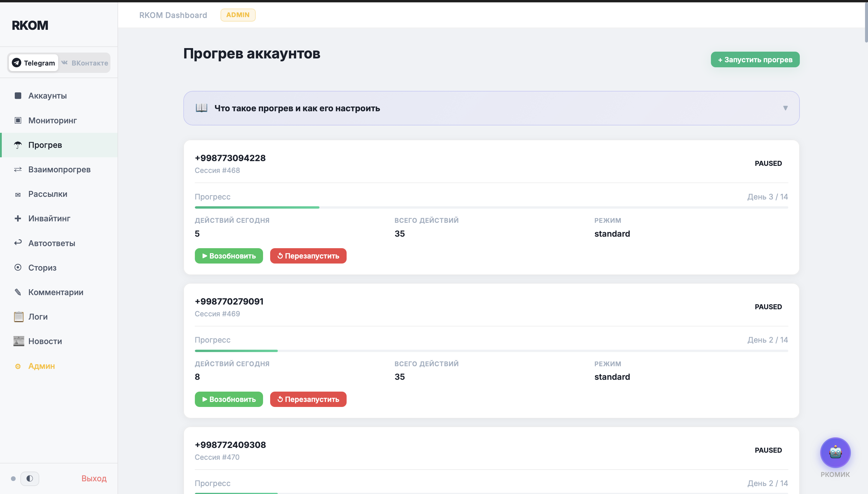Click the RKOM logo

point(30,25)
